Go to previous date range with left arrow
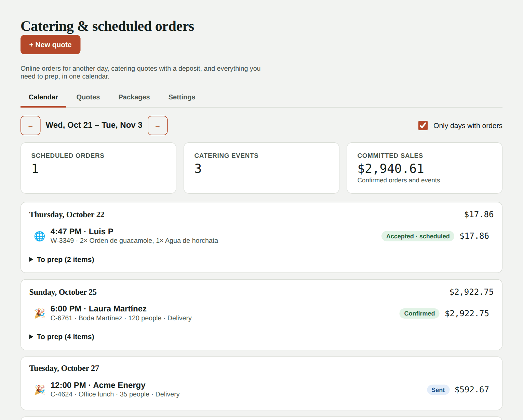 click(x=30, y=126)
